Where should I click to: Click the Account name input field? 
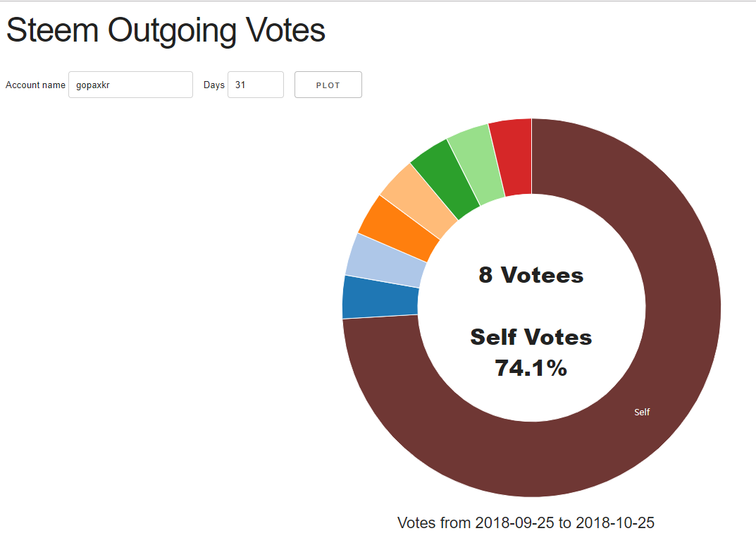point(130,85)
